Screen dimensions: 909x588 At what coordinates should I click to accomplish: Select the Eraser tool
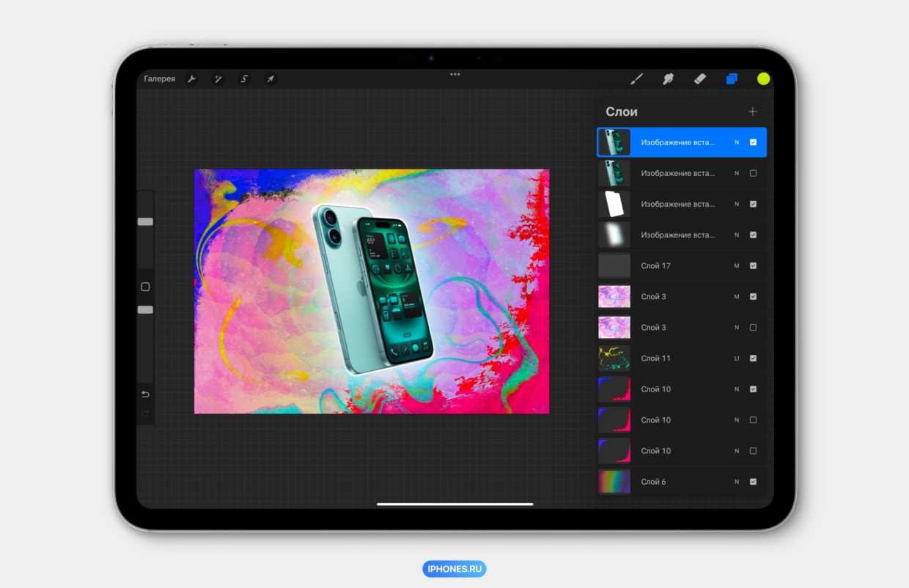[x=699, y=78]
